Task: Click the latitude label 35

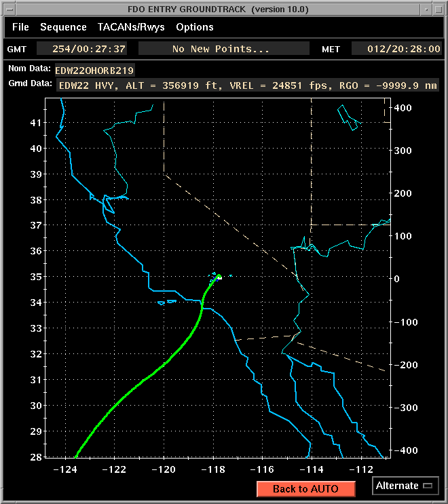Action: 36,277
